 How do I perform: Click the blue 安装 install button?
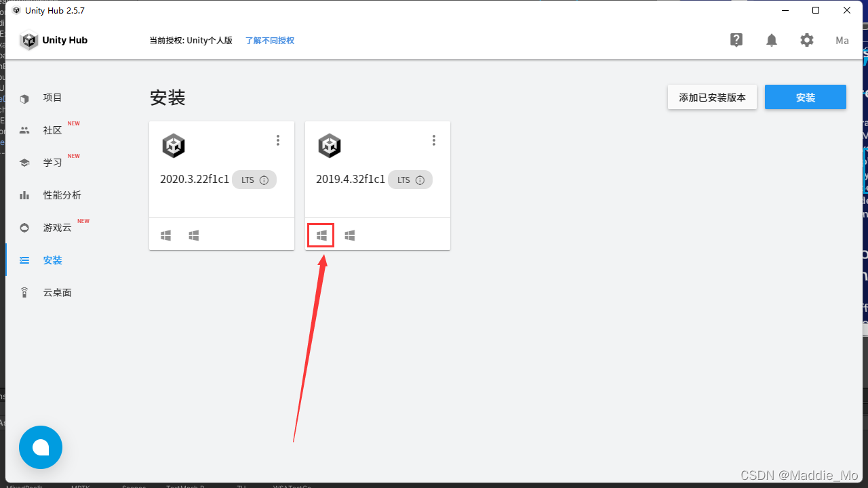806,97
